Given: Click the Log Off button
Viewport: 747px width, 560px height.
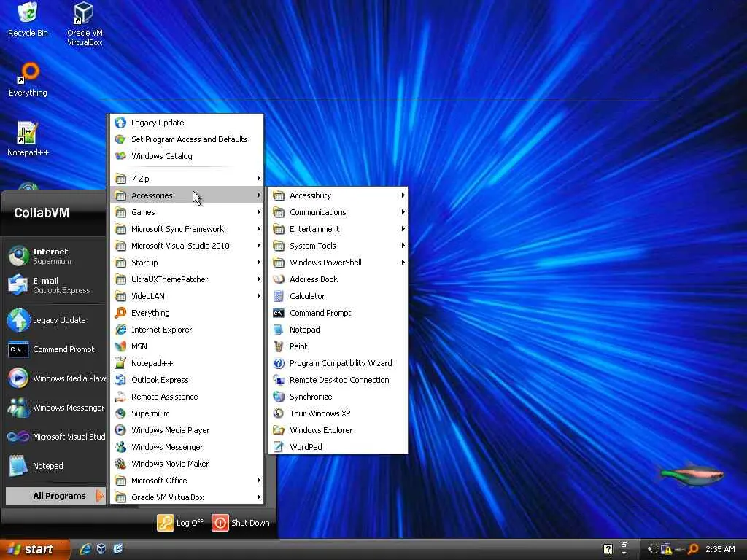Looking at the screenshot, I should click(x=180, y=523).
